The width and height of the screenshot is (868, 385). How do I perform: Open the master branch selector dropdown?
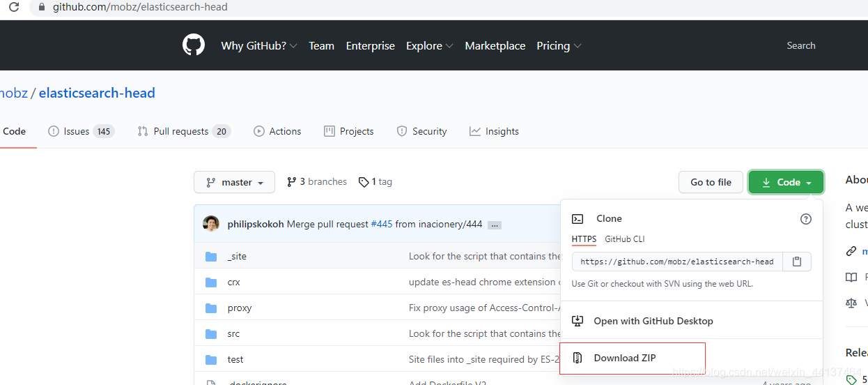tap(234, 182)
